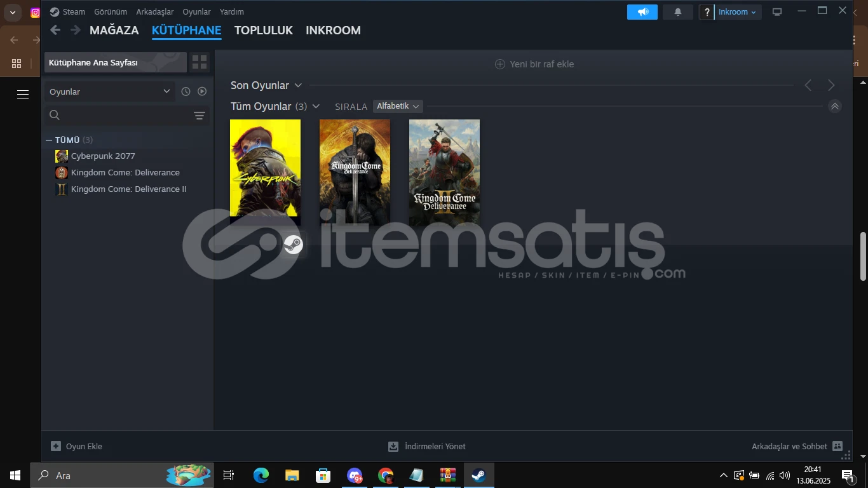Switch to the TOPLULUK tab
Screen dimensions: 868x488
[x=264, y=30]
